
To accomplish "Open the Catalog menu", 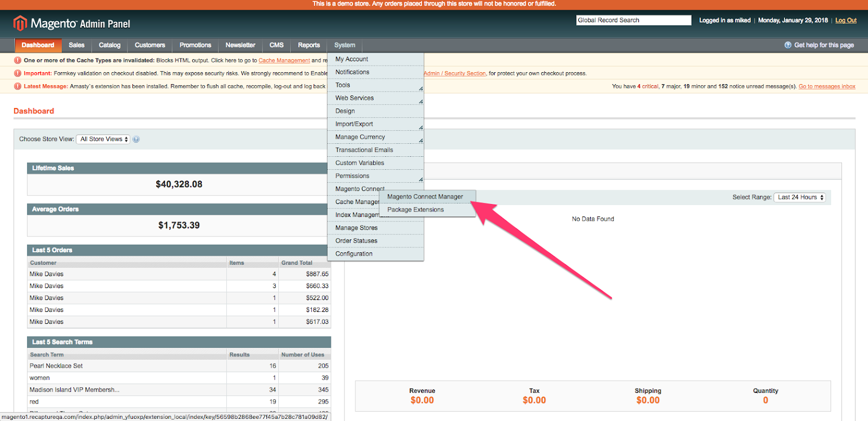I will 110,45.
